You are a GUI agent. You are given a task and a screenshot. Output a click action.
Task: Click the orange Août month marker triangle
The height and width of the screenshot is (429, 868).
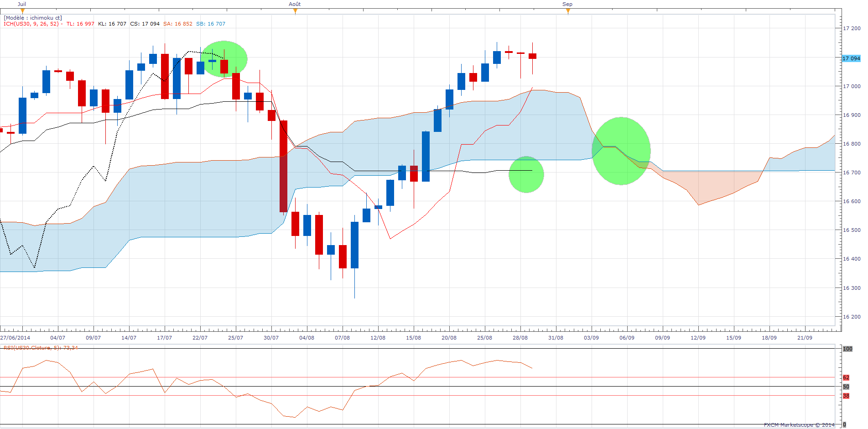(295, 11)
